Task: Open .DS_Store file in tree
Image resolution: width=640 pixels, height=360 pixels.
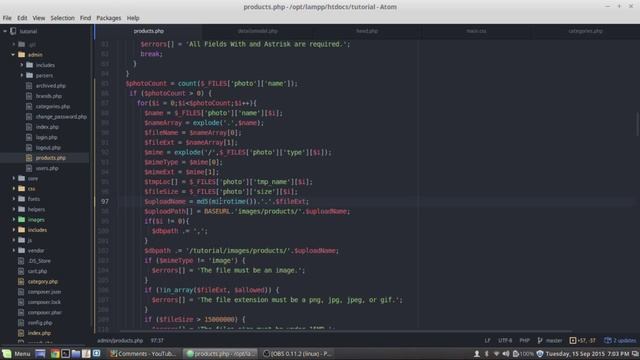Action: (39, 261)
